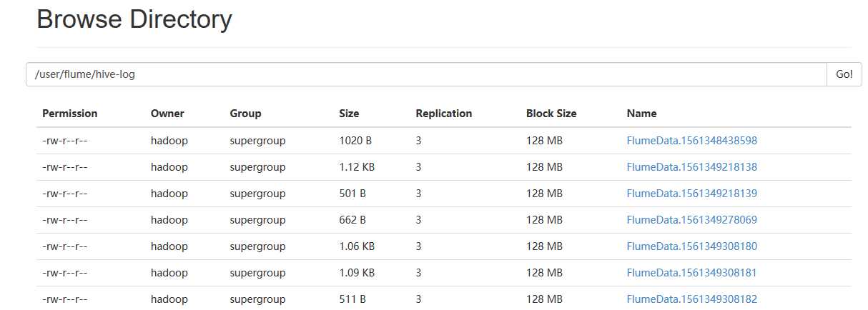Focus the /user/flume/hive-log path field

(426, 74)
